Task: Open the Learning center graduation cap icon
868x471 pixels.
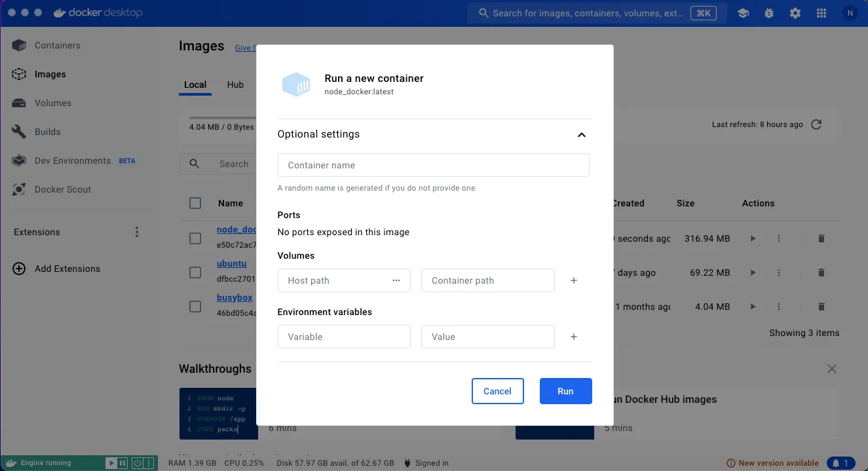Action: pyautogui.click(x=743, y=13)
